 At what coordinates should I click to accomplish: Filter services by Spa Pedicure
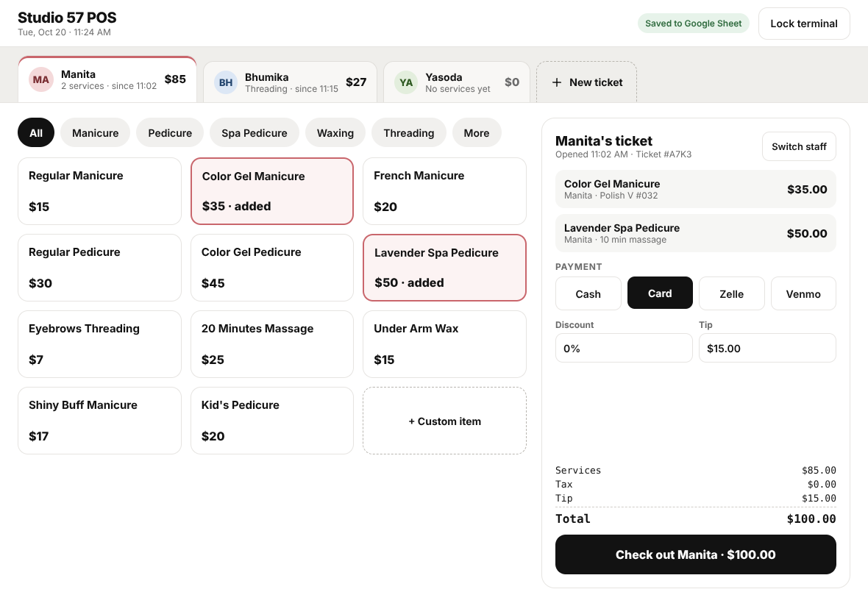[255, 133]
